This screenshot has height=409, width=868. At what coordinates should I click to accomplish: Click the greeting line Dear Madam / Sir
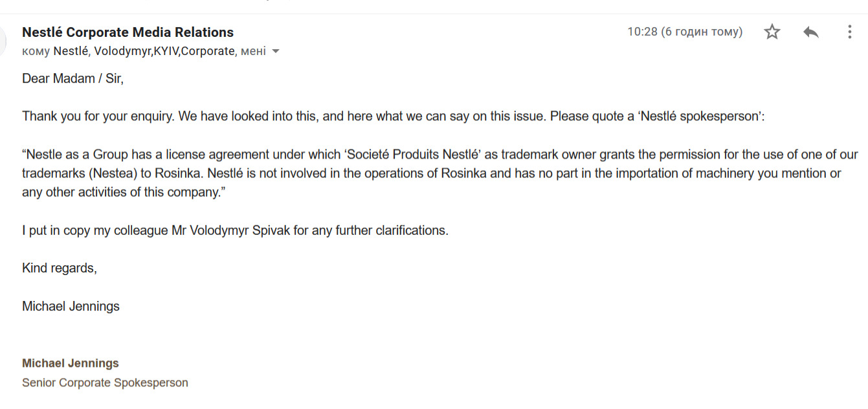tap(72, 78)
